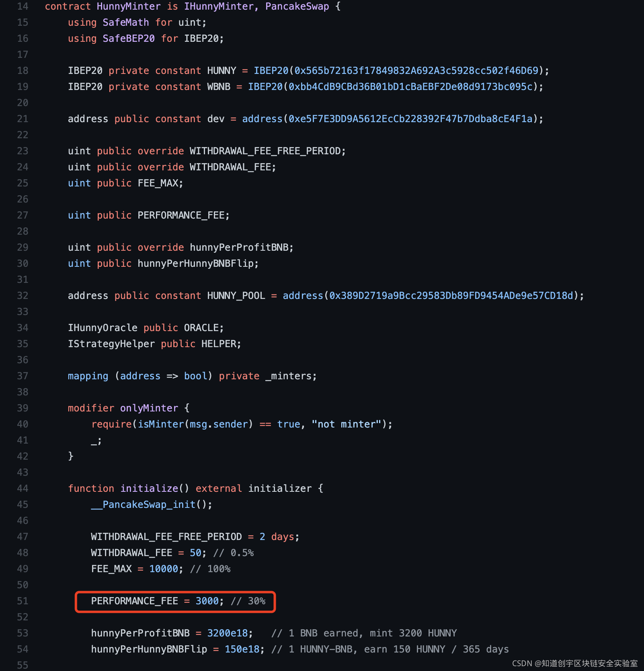Image resolution: width=644 pixels, height=671 pixels.
Task: Click line number 14
Action: point(23,6)
